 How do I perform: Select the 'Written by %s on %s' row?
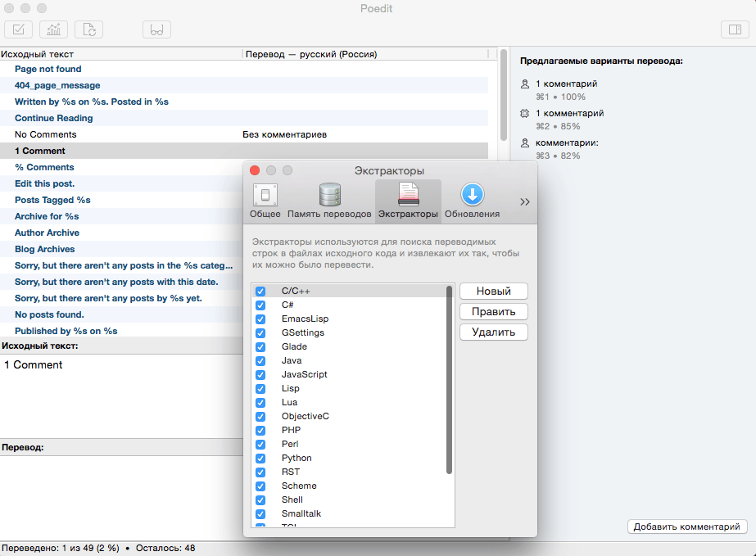point(244,102)
